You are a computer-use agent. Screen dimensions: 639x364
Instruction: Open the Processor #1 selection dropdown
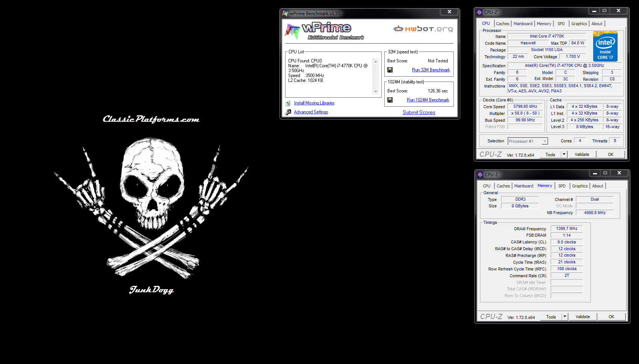pyautogui.click(x=528, y=141)
